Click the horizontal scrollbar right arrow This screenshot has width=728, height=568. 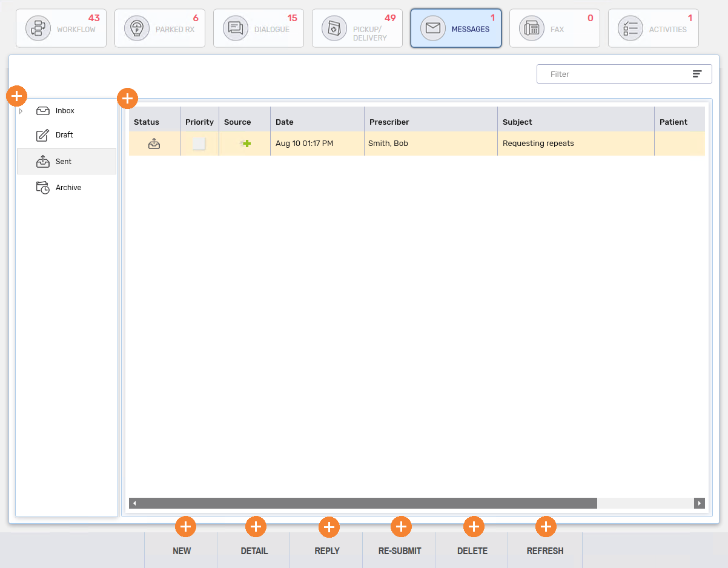click(x=700, y=503)
